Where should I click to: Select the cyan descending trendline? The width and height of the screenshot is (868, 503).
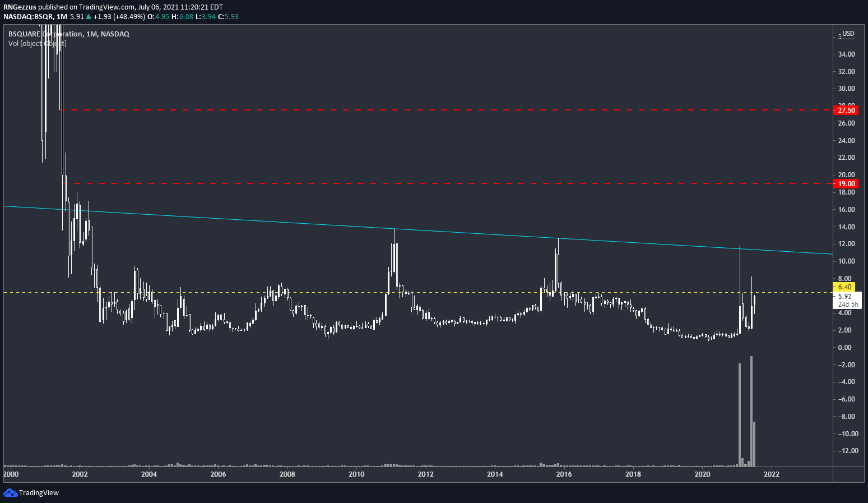click(x=418, y=230)
